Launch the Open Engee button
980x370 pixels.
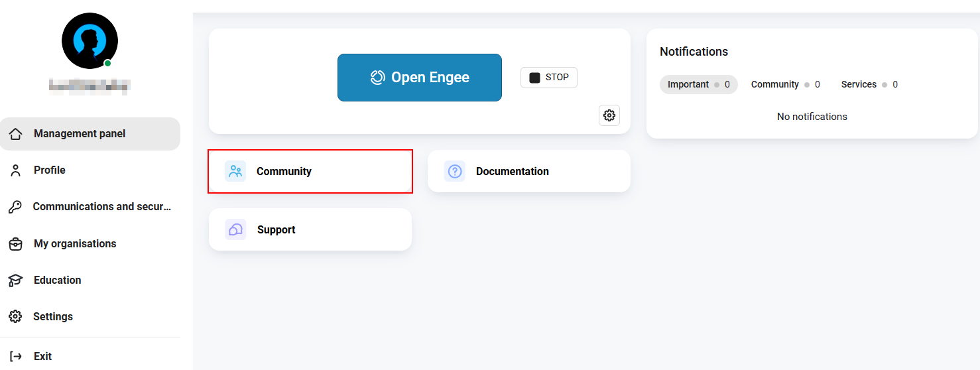pos(420,78)
